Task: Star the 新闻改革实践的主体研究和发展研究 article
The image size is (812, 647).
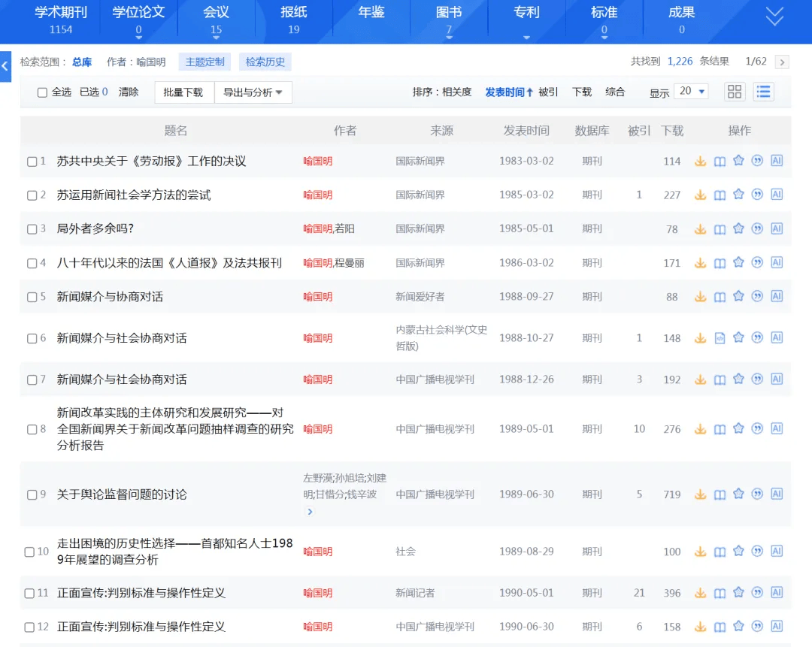Action: [738, 428]
